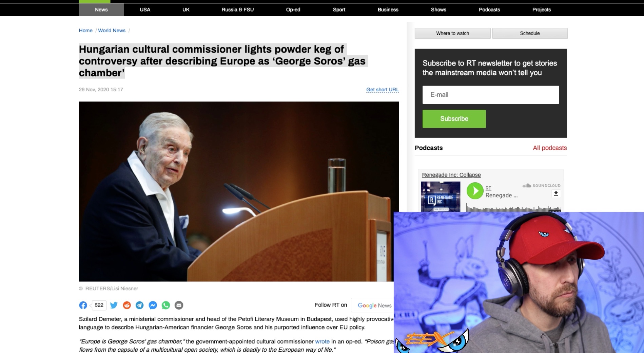Share the article via Telegram
644x353 pixels.
(x=140, y=305)
